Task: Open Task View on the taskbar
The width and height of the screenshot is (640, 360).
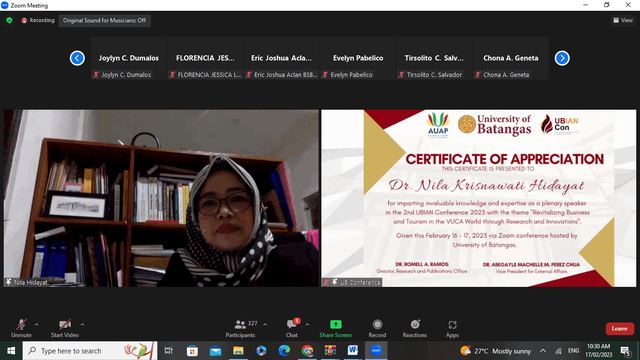Action: point(169,351)
